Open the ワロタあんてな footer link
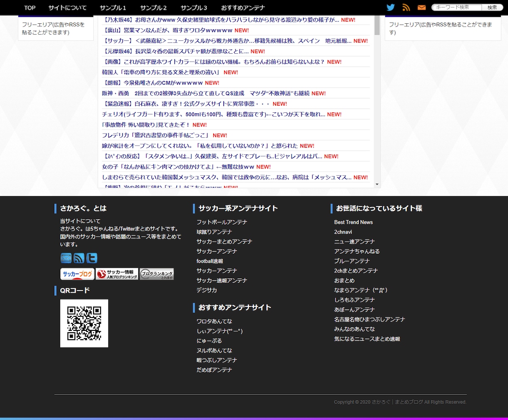 214,321
